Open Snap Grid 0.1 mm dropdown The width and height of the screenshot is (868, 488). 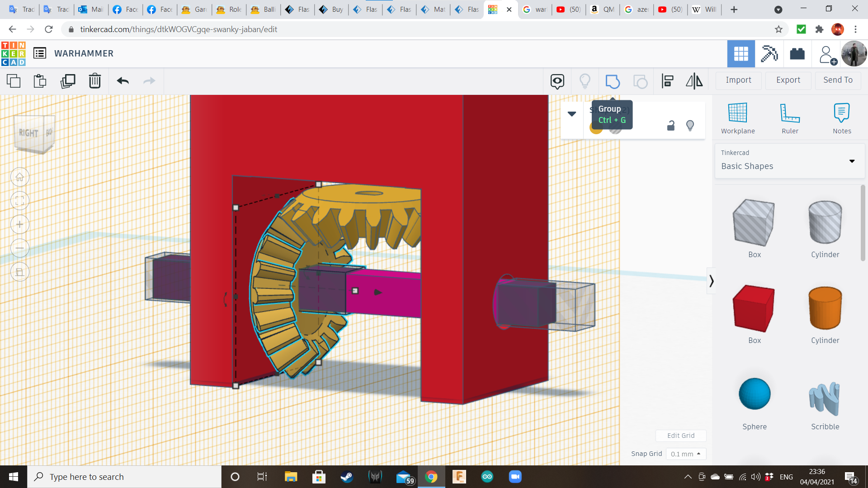pos(685,454)
